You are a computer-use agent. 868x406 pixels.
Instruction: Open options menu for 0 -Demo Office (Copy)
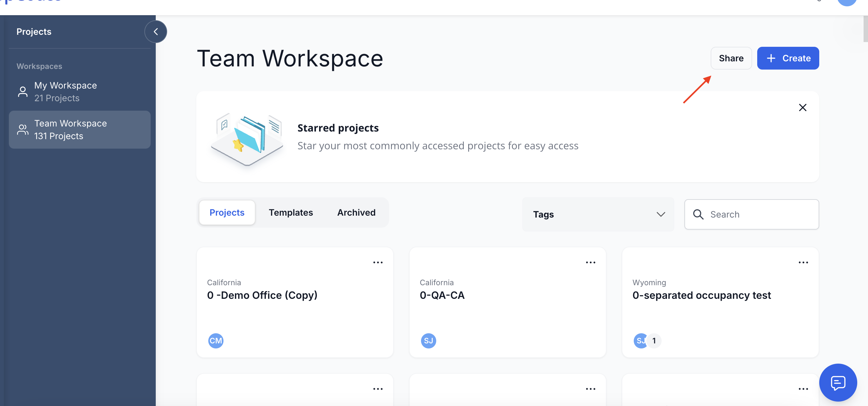378,262
